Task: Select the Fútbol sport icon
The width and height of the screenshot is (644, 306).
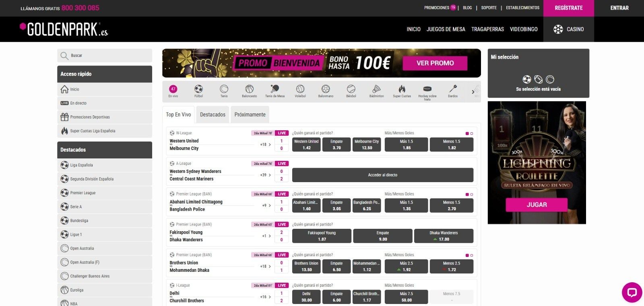Action: tap(198, 91)
